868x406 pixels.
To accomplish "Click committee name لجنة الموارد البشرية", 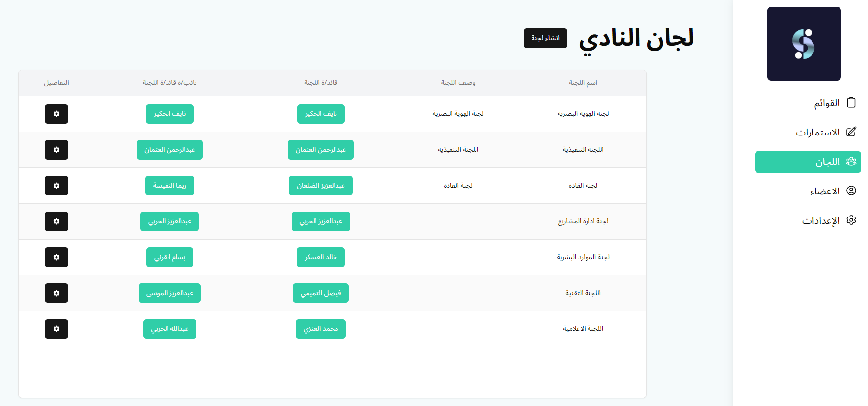I will coord(583,257).
